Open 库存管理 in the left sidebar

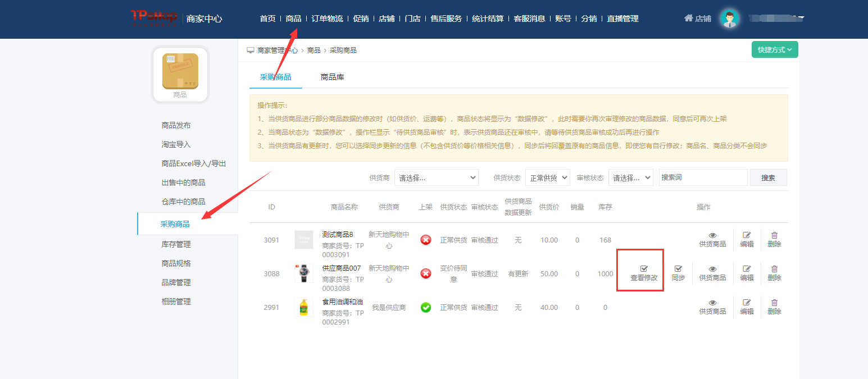(x=176, y=244)
